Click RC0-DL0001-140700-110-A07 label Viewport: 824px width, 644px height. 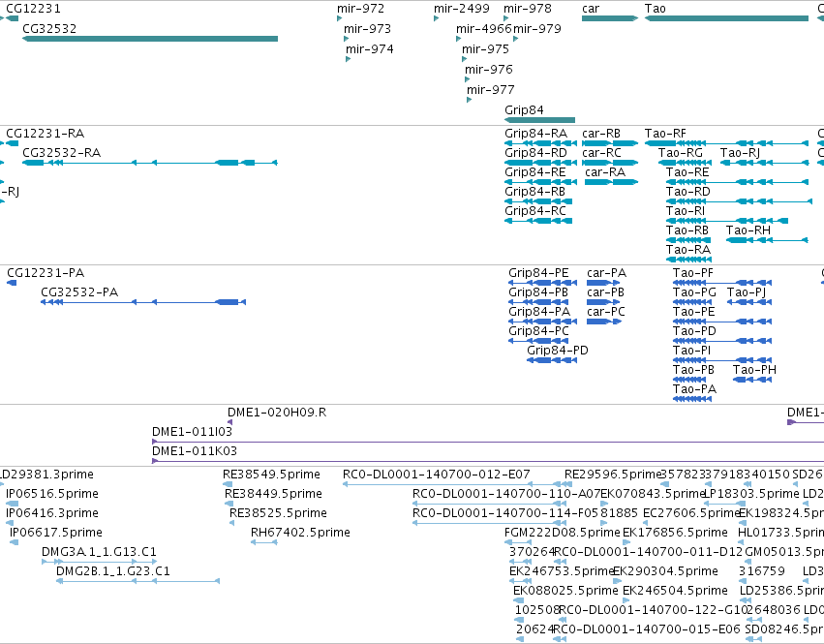pyautogui.click(x=506, y=494)
